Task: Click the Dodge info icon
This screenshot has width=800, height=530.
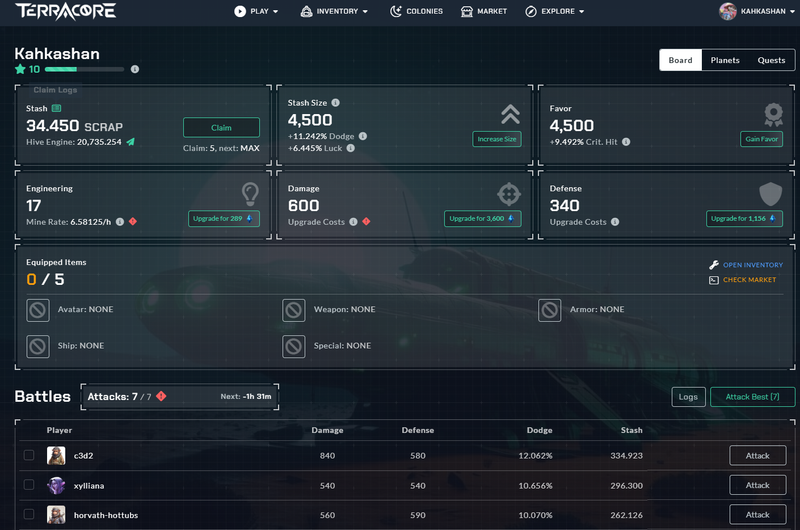Action: [363, 136]
